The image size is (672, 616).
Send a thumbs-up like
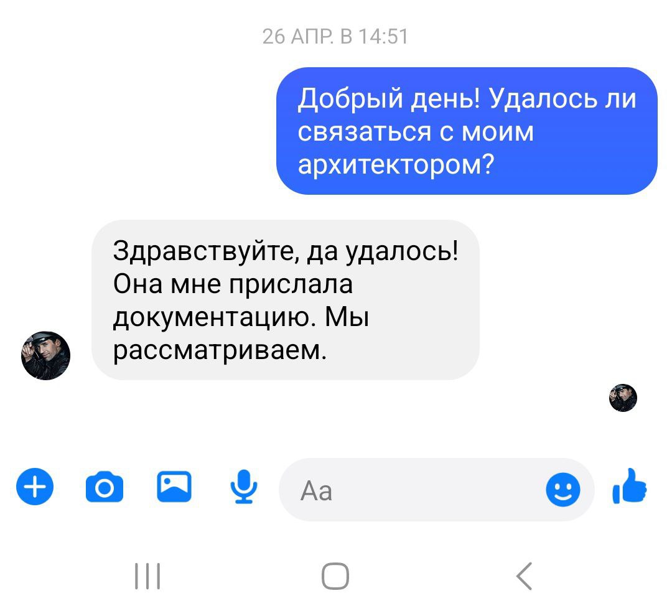[x=629, y=487]
